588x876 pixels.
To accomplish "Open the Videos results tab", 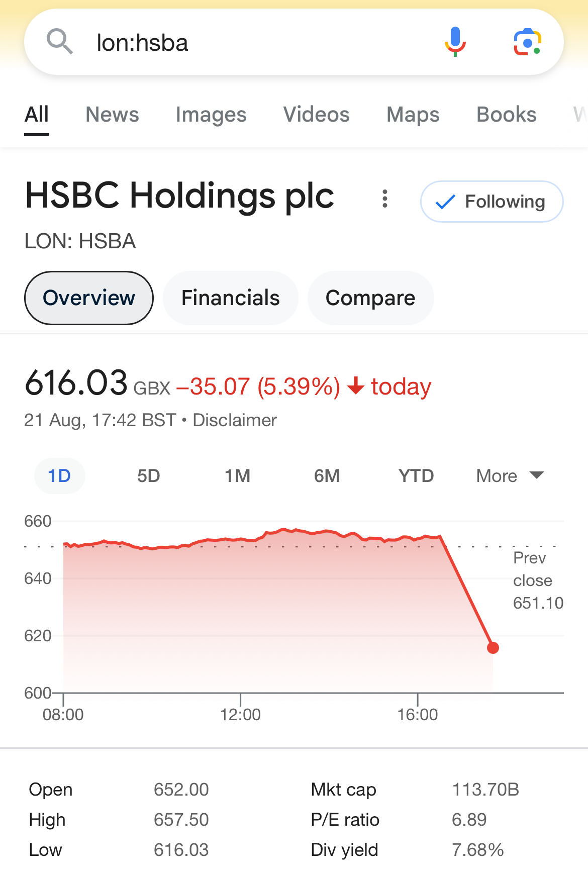I will (317, 115).
